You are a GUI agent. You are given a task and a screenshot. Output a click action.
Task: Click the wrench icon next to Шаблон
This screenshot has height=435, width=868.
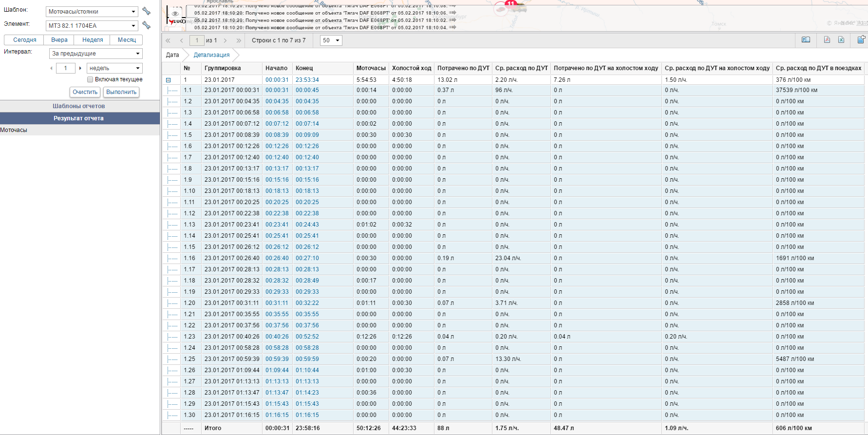(146, 11)
